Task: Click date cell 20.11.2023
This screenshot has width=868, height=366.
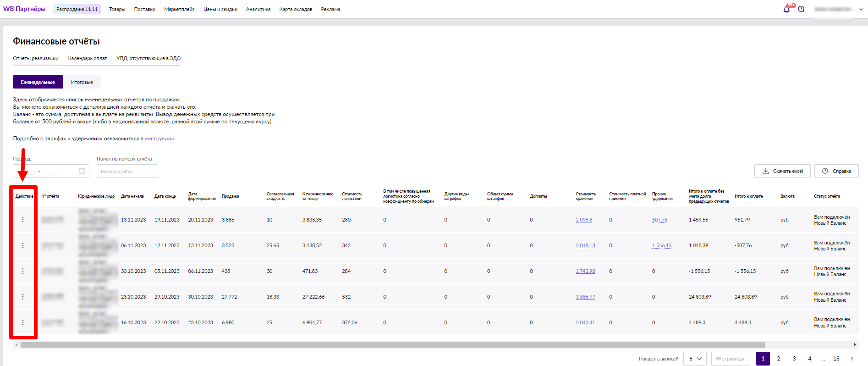Action: (201, 220)
